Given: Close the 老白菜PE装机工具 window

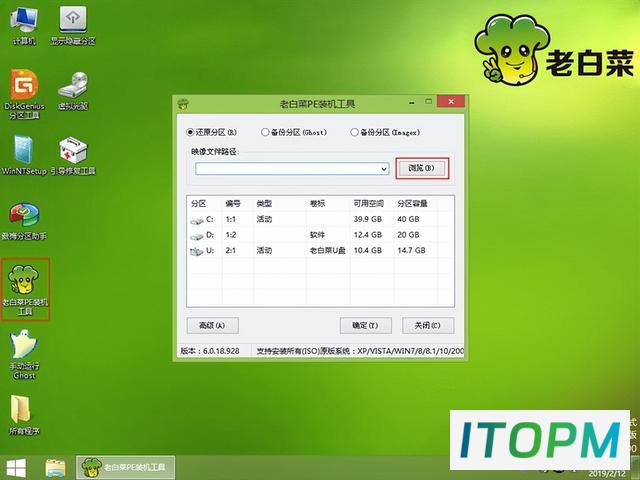Looking at the screenshot, I should [451, 101].
